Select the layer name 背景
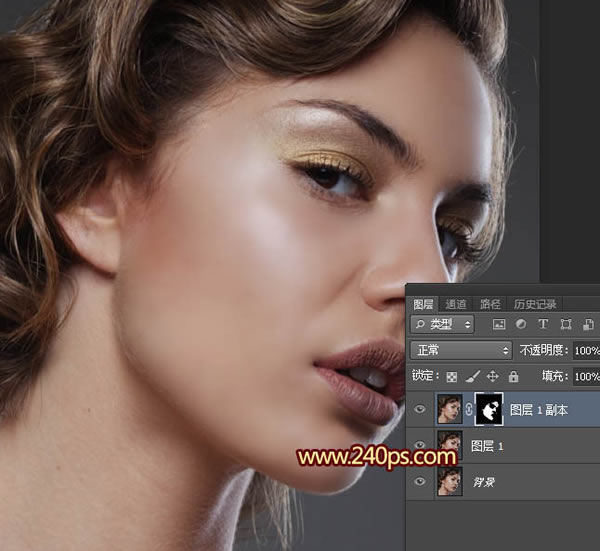This screenshot has width=600, height=551. click(484, 482)
